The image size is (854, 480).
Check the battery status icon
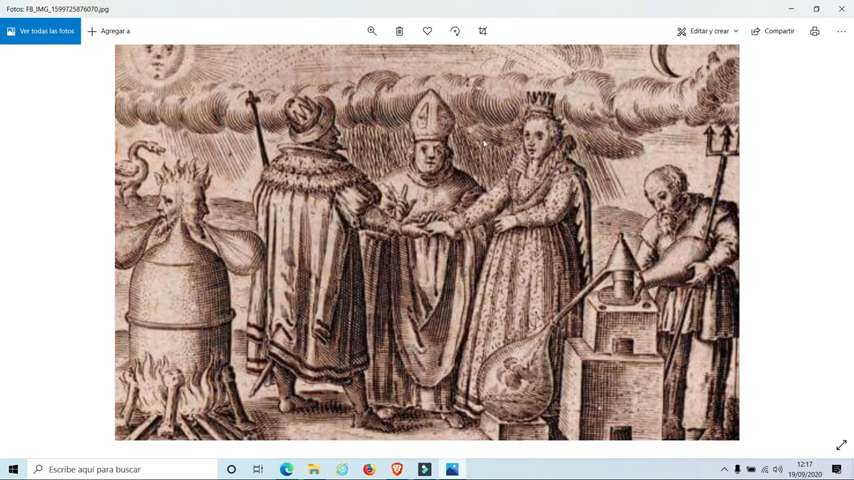point(751,469)
